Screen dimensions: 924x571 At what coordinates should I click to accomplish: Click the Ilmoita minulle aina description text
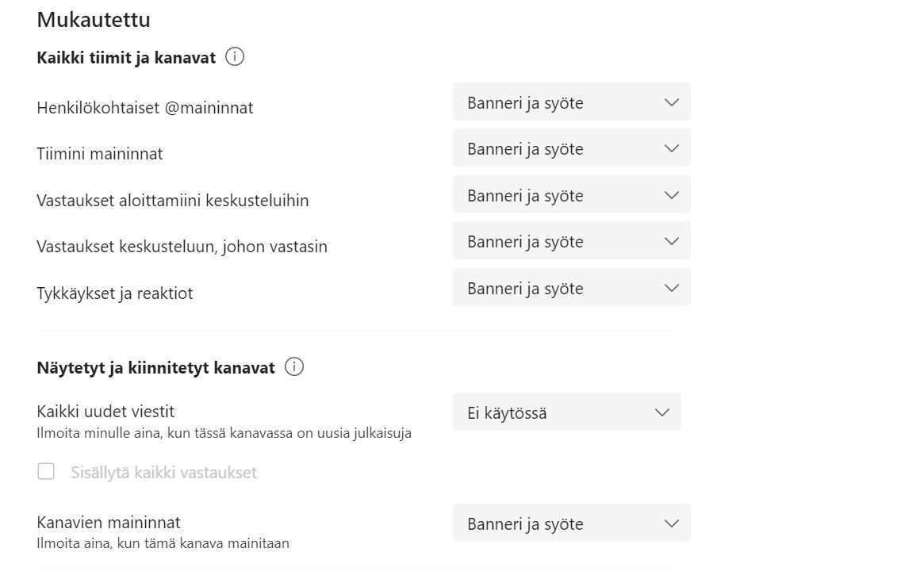pyautogui.click(x=224, y=434)
